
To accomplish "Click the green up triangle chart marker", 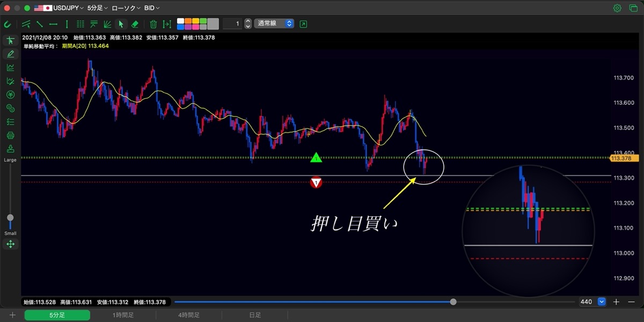I will click(317, 158).
